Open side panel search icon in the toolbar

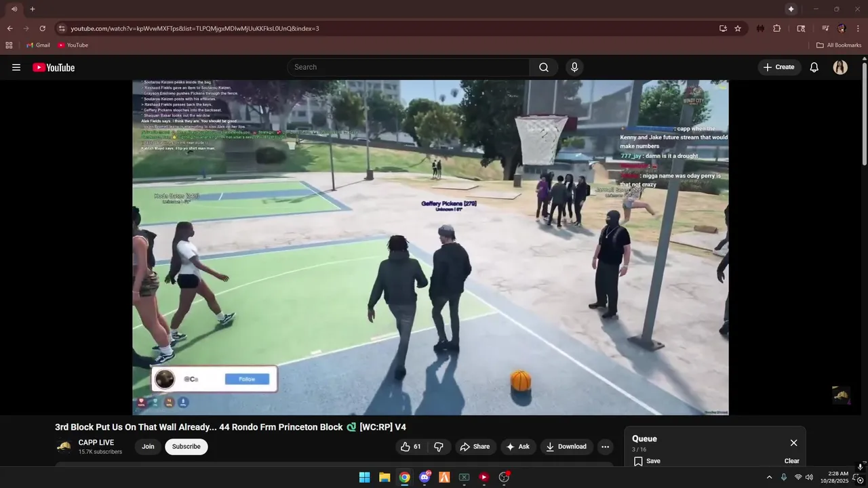[801, 28]
